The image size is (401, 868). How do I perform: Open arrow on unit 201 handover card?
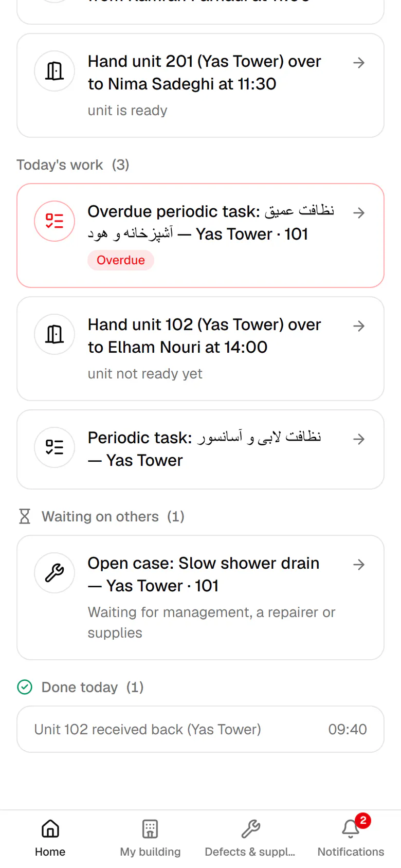pyautogui.click(x=359, y=63)
